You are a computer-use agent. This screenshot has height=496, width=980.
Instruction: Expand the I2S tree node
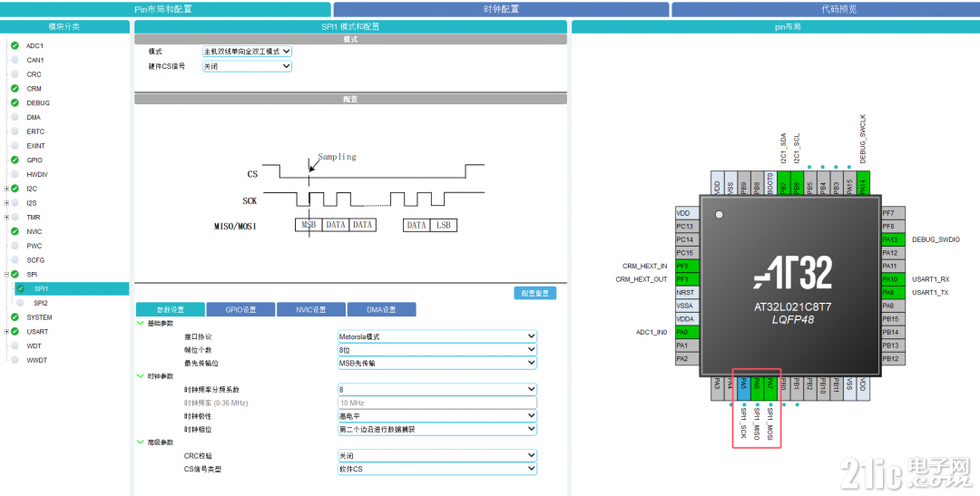6,203
